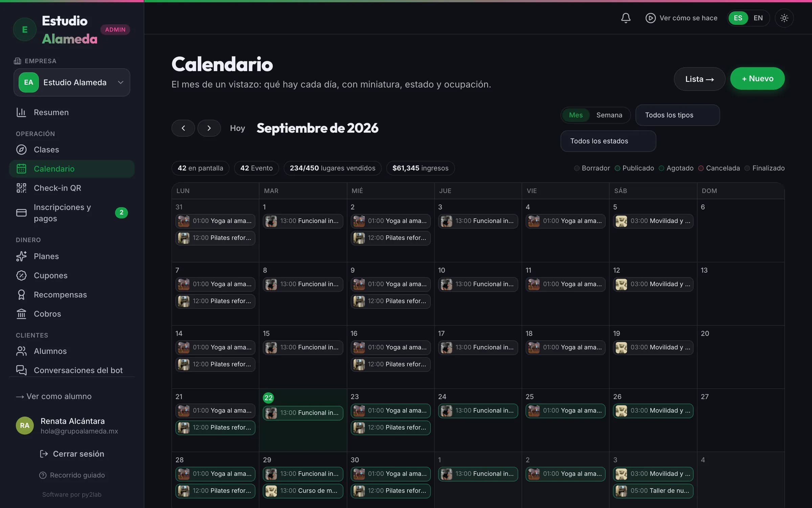The image size is (812, 508).
Task: Click the Calendario sidebar calendar icon
Action: [21, 169]
